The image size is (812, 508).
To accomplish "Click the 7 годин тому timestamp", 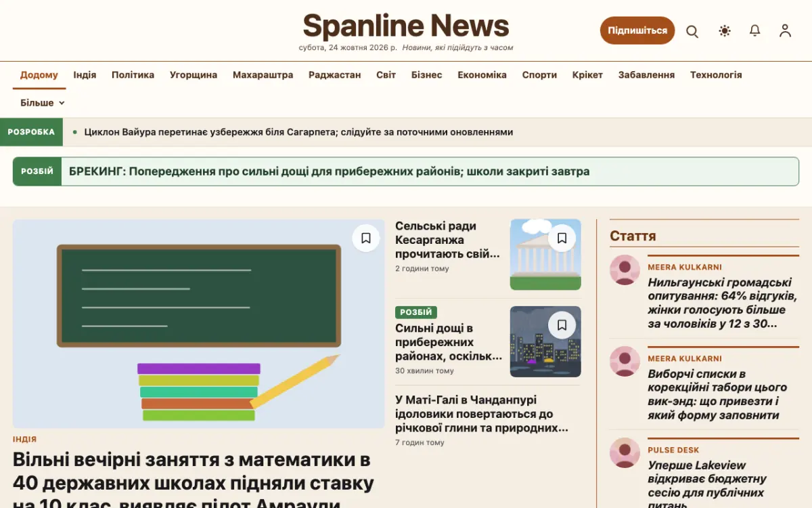I will pyautogui.click(x=420, y=443).
